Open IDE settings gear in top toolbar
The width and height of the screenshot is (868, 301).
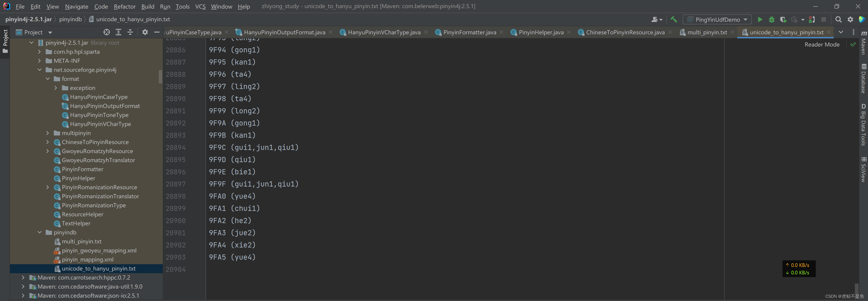850,19
